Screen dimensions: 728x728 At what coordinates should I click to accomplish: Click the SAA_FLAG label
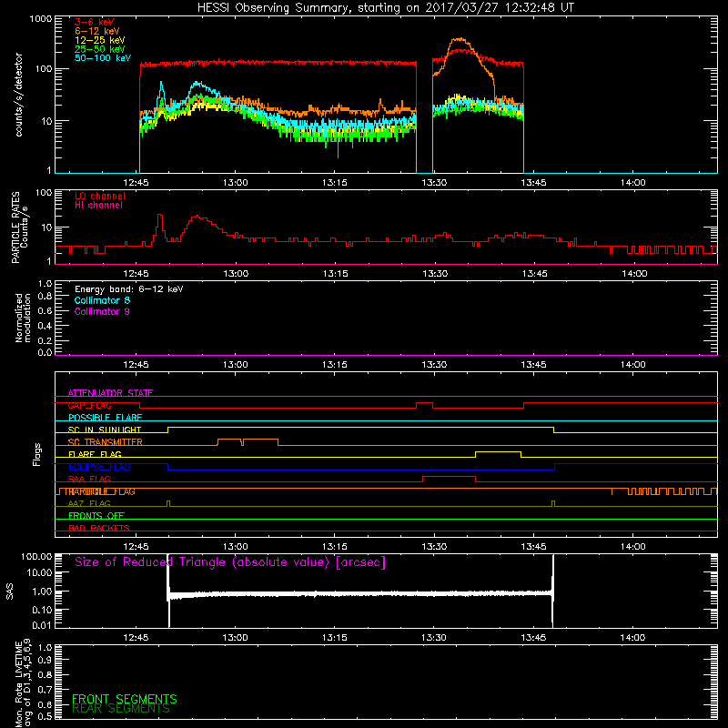[89, 480]
